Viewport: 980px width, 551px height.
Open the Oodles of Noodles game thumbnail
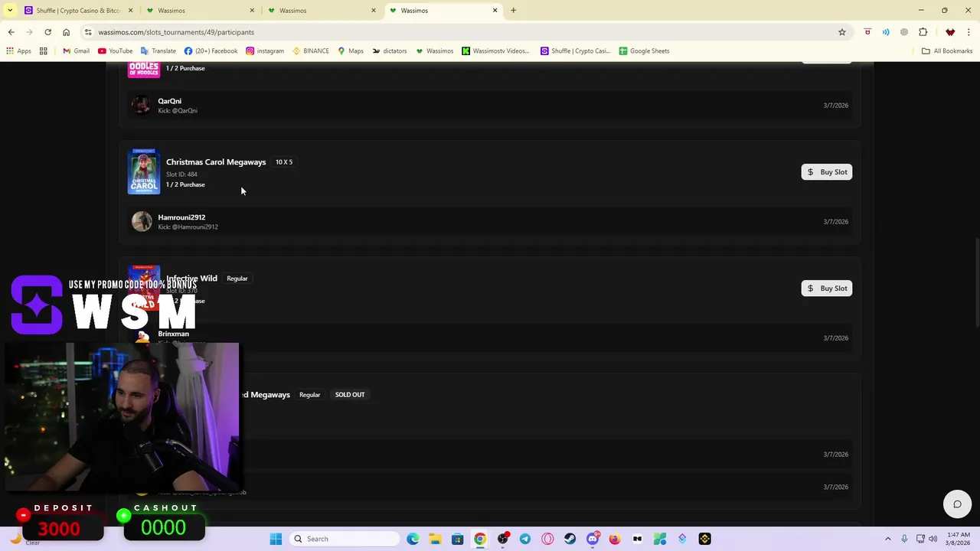point(144,69)
